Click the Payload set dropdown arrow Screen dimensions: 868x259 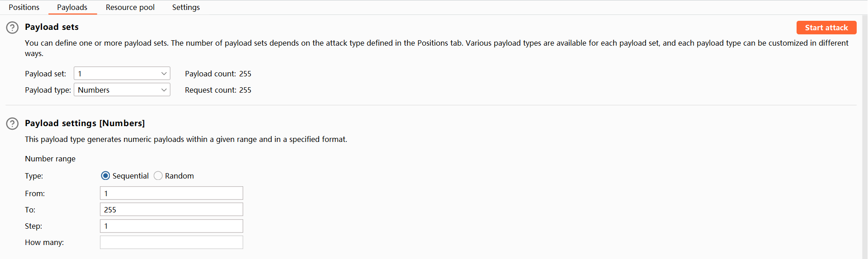click(x=164, y=74)
